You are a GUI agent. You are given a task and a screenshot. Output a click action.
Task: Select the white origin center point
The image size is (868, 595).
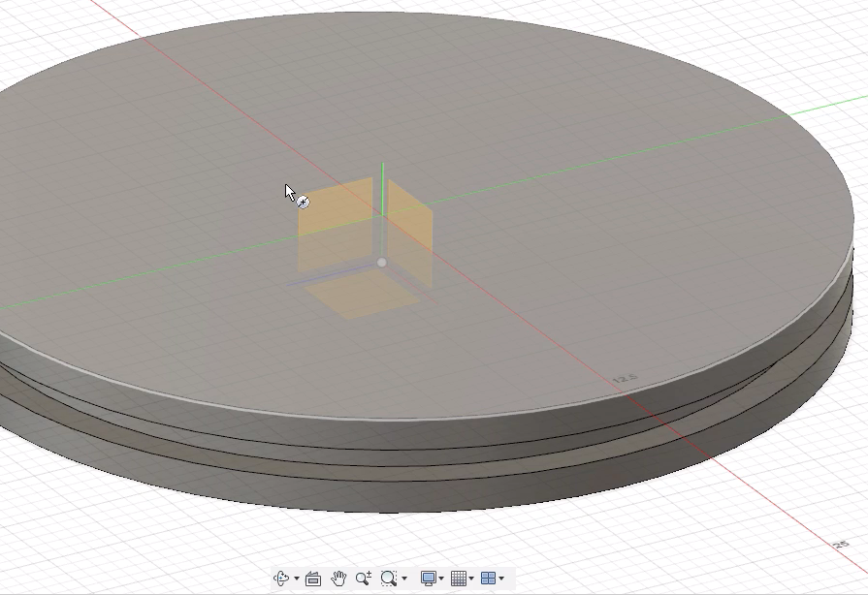click(x=382, y=263)
